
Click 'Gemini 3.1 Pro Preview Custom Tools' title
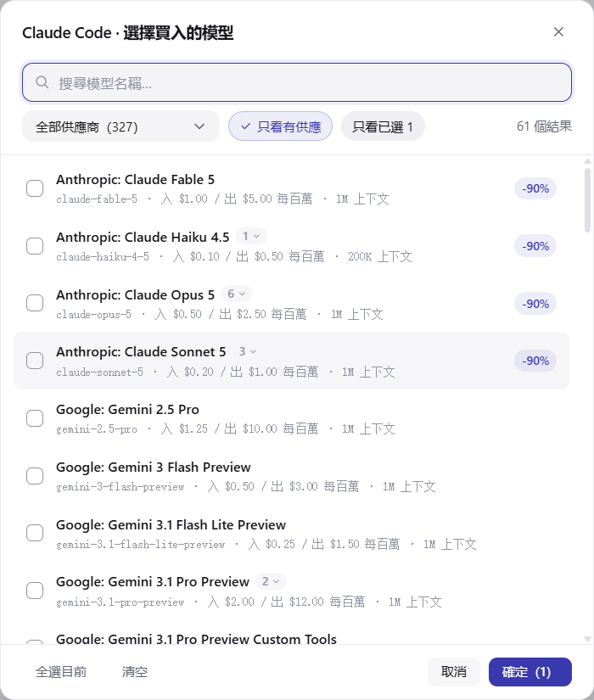tap(197, 639)
